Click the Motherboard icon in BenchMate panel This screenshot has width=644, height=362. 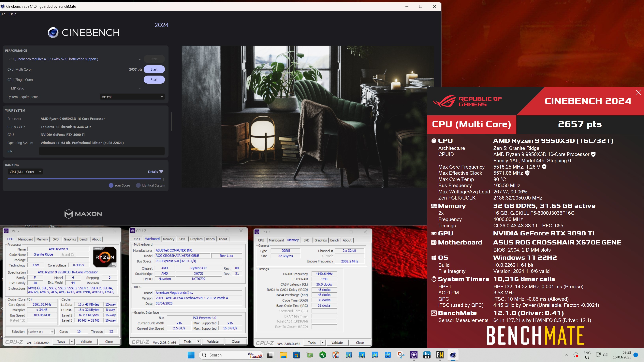point(434,242)
